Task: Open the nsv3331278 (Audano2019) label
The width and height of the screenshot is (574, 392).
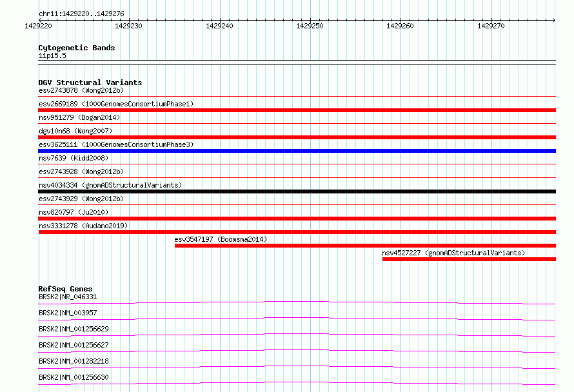Action: click(83, 226)
